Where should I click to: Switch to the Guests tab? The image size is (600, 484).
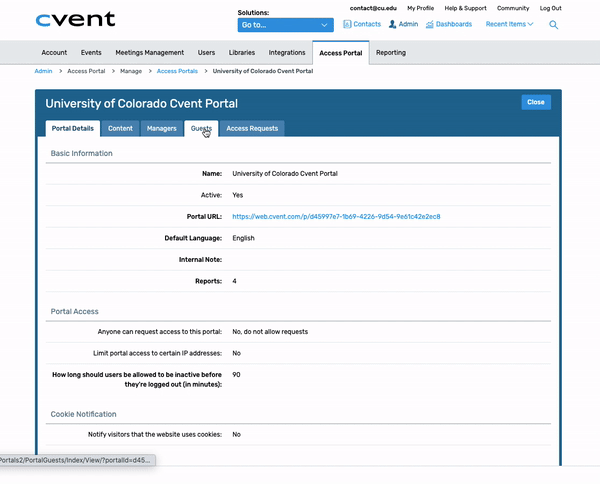click(201, 129)
